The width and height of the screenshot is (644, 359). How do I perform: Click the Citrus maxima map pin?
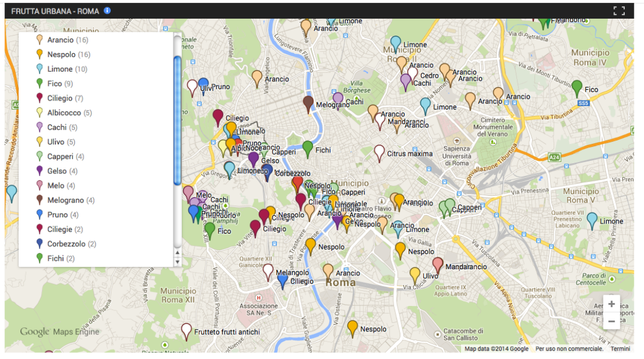[380, 152]
